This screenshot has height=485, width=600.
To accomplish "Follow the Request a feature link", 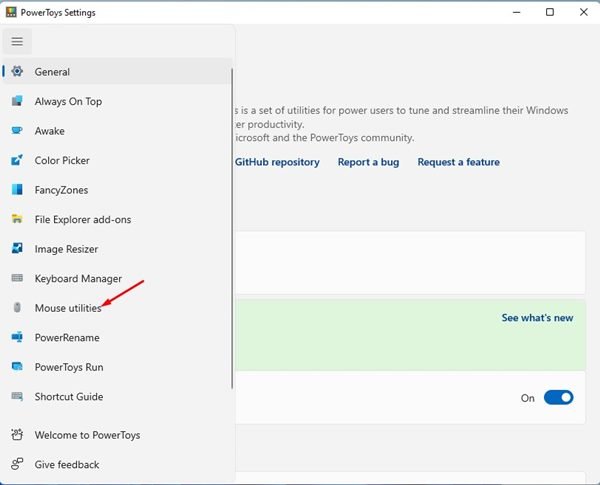I will pos(458,162).
